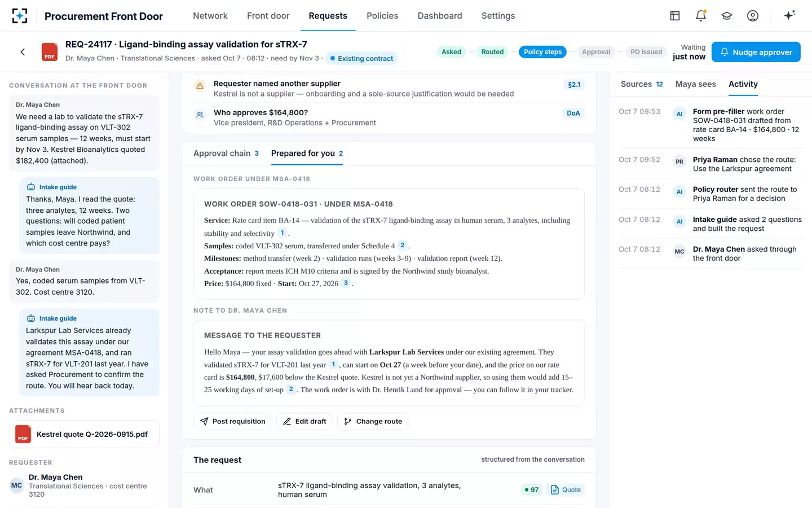Open the Settings nav item

point(498,16)
